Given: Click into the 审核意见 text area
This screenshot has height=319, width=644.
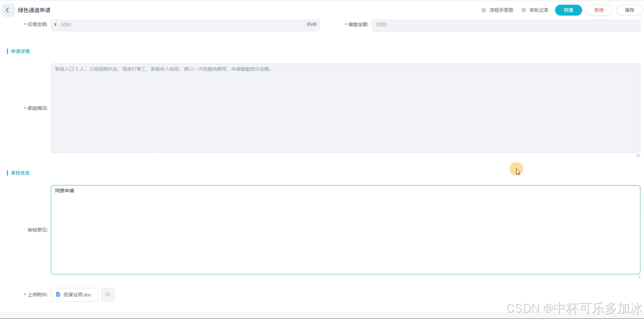Looking at the screenshot, I should [346, 230].
